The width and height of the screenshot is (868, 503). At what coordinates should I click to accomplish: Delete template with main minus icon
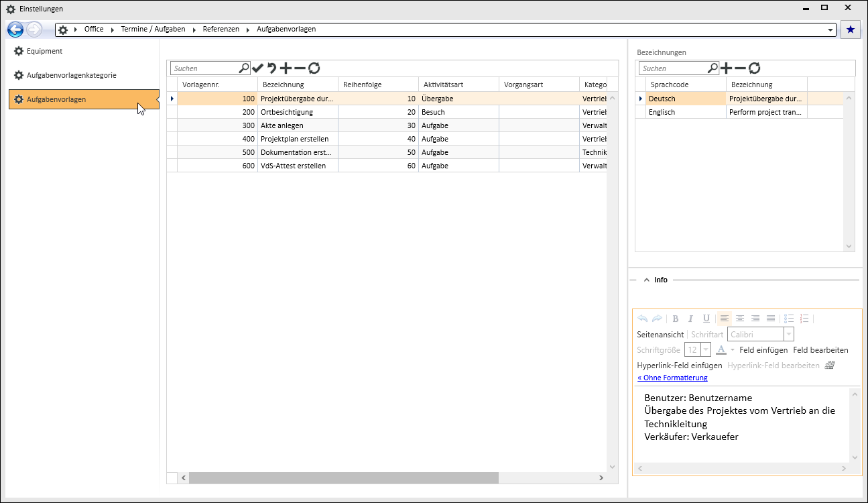300,68
